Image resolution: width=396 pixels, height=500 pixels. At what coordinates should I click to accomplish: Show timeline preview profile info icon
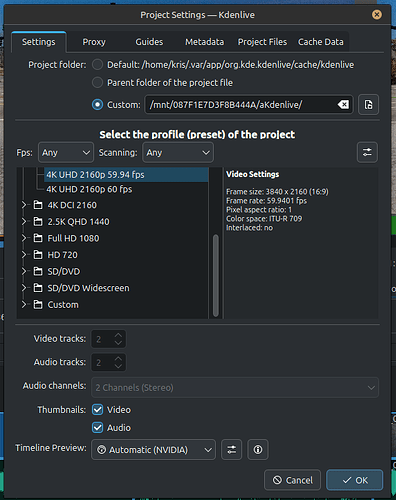coord(258,450)
